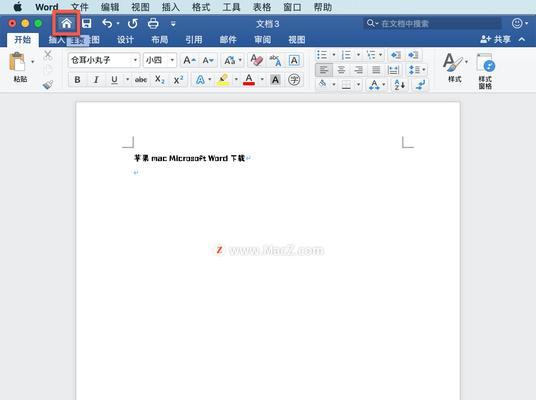Image resolution: width=536 pixels, height=400 pixels.
Task: Switch to the 审阅 ribbon tab
Action: click(x=263, y=40)
